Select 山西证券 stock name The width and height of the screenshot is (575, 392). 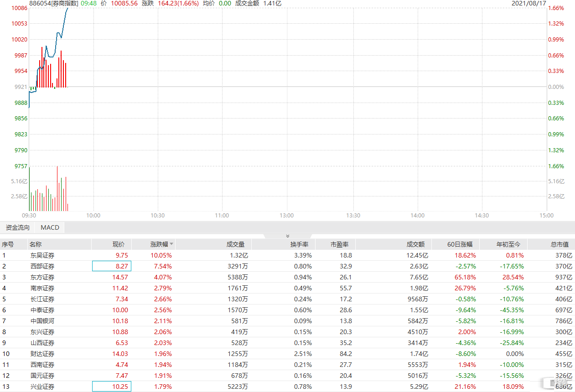point(42,343)
